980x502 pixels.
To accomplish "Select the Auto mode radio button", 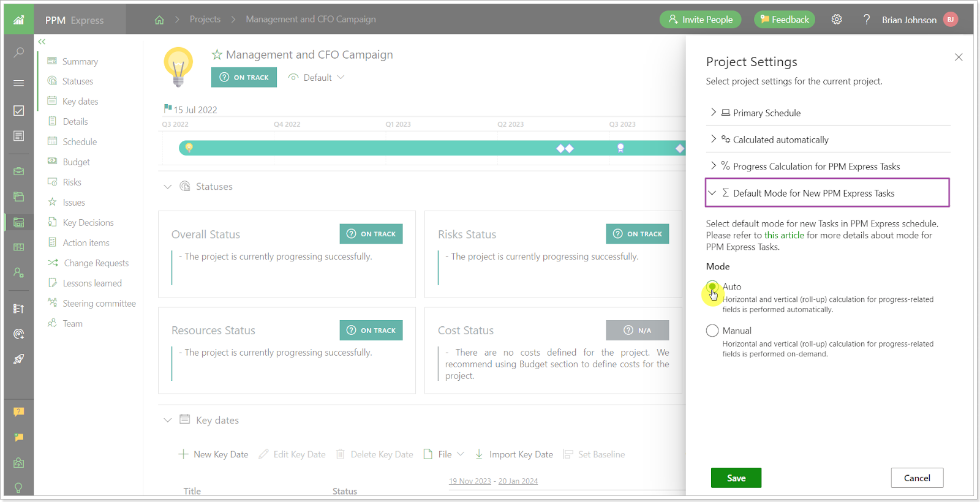I will coord(712,287).
